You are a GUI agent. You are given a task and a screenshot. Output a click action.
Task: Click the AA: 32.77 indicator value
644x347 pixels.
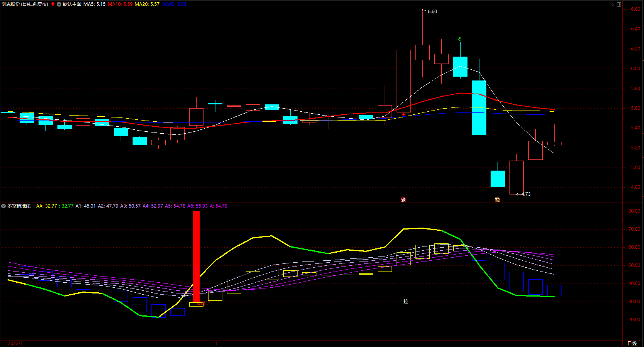47,206
